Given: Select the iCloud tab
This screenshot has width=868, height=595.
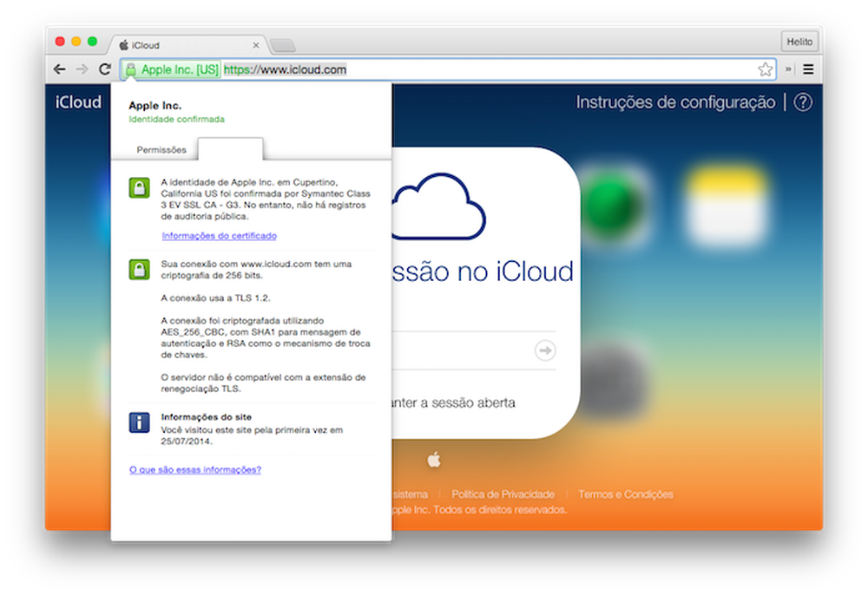Looking at the screenshot, I should pyautogui.click(x=188, y=45).
